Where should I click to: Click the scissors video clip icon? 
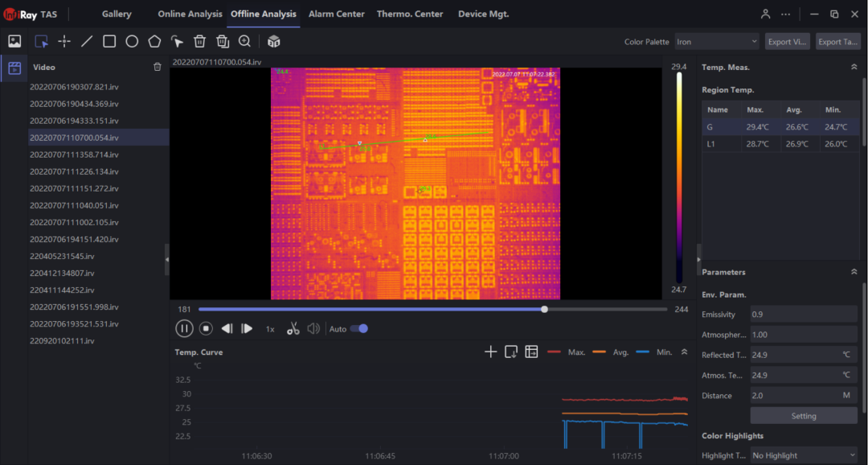(293, 328)
